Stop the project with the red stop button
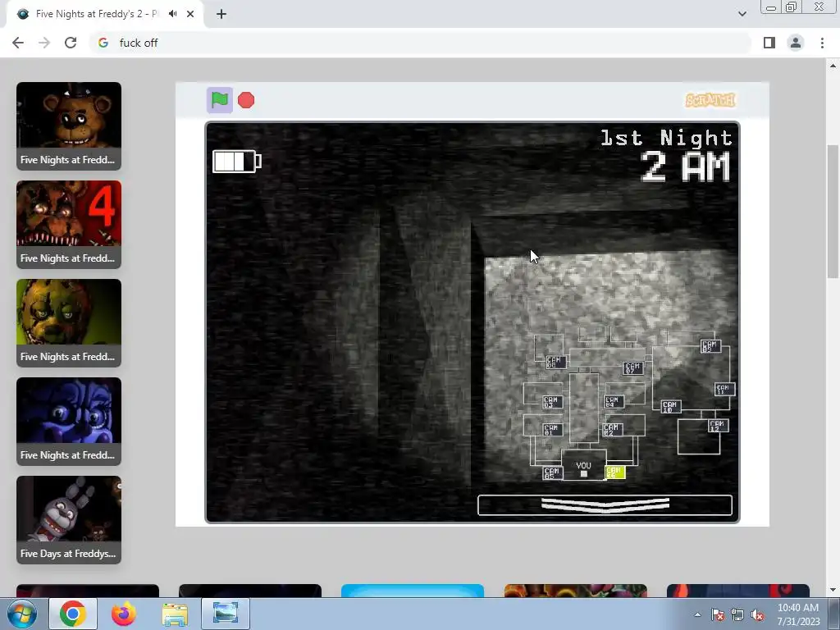 [x=246, y=100]
